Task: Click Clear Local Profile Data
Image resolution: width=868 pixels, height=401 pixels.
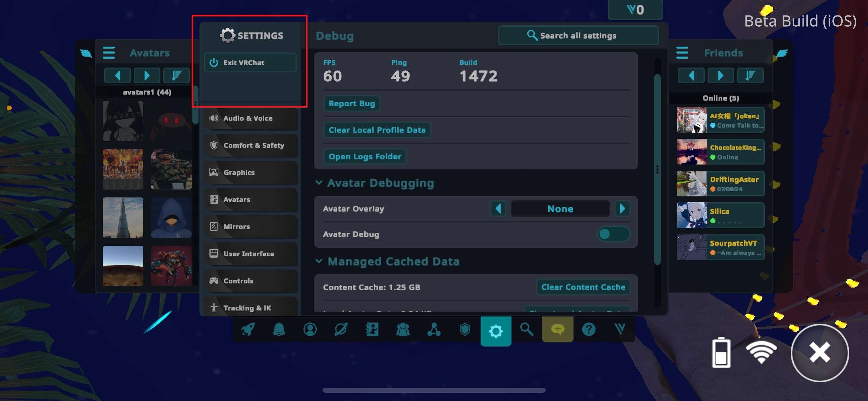Action: (377, 130)
